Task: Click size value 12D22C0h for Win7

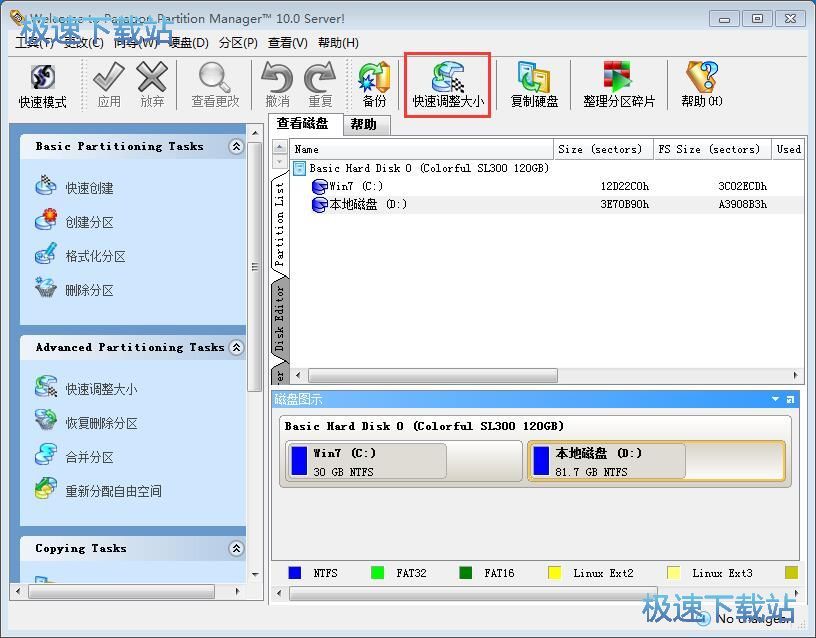Action: (624, 186)
